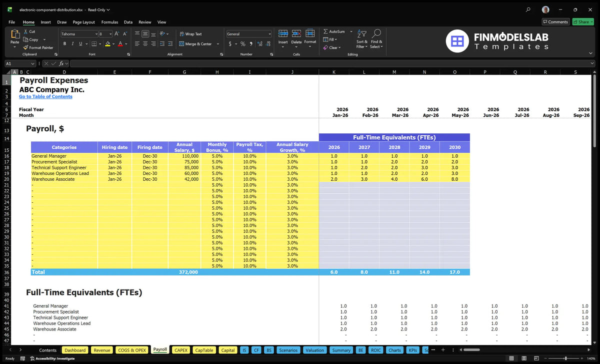Click Merge & Center button
This screenshot has height=364, width=600.
[195, 44]
